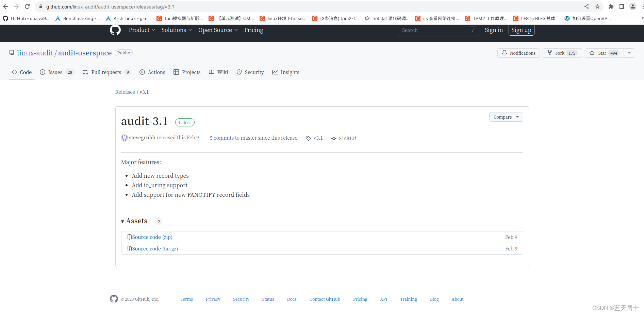This screenshot has height=314, width=644.
Task: Click the GitHub Octocat logo in header
Action: (115, 30)
